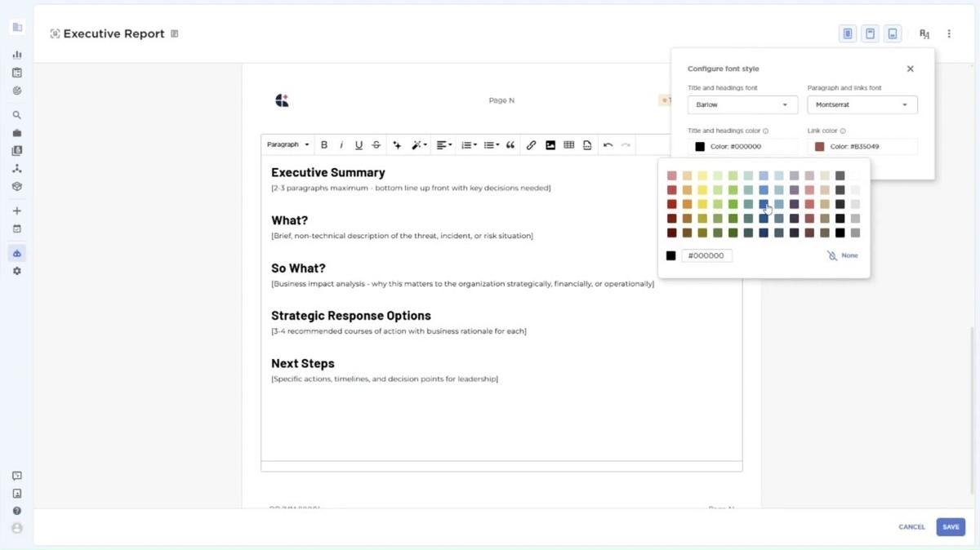Open the Search tool in the left sidebar
Screen dimensions: 980x550
click(x=16, y=114)
